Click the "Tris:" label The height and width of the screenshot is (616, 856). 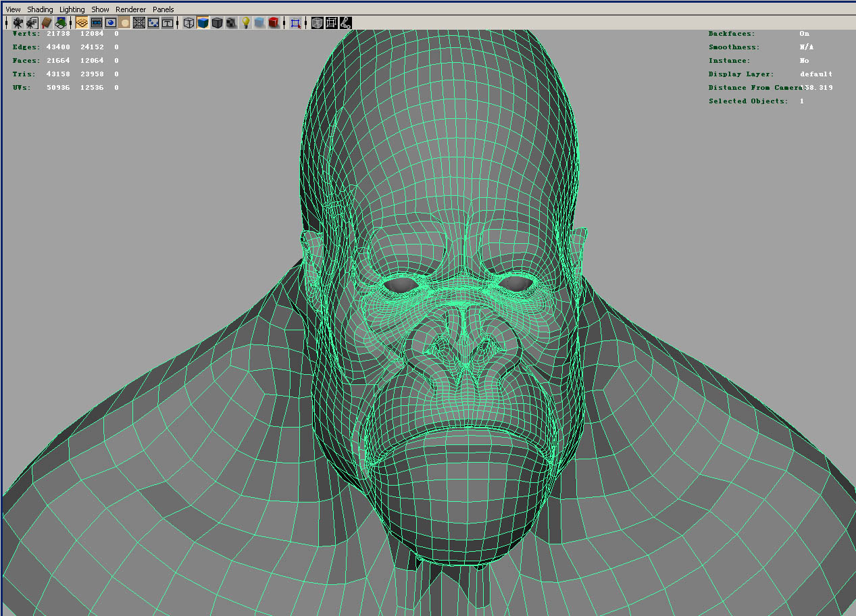click(24, 74)
